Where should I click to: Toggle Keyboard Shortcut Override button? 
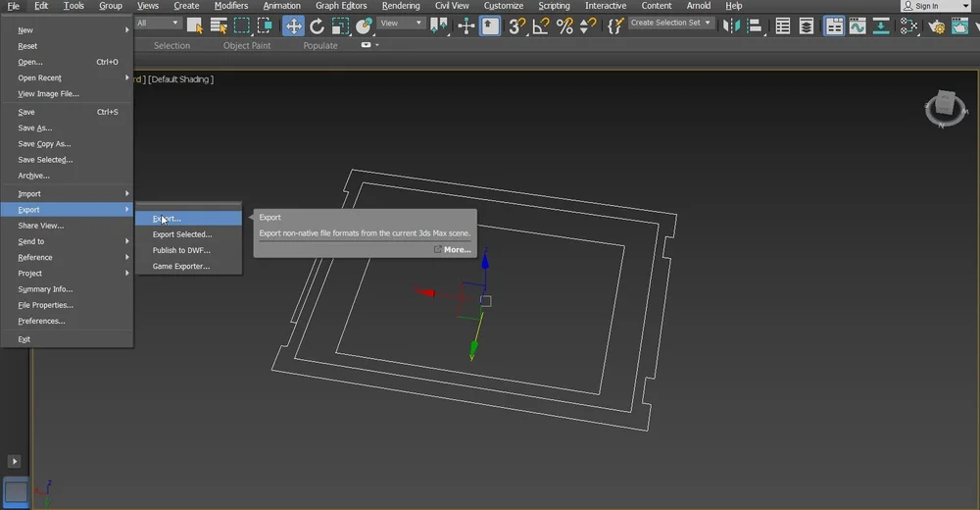pos(490,25)
